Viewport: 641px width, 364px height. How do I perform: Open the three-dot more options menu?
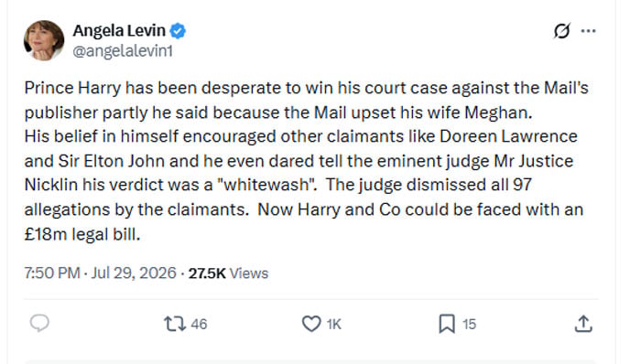[x=588, y=30]
